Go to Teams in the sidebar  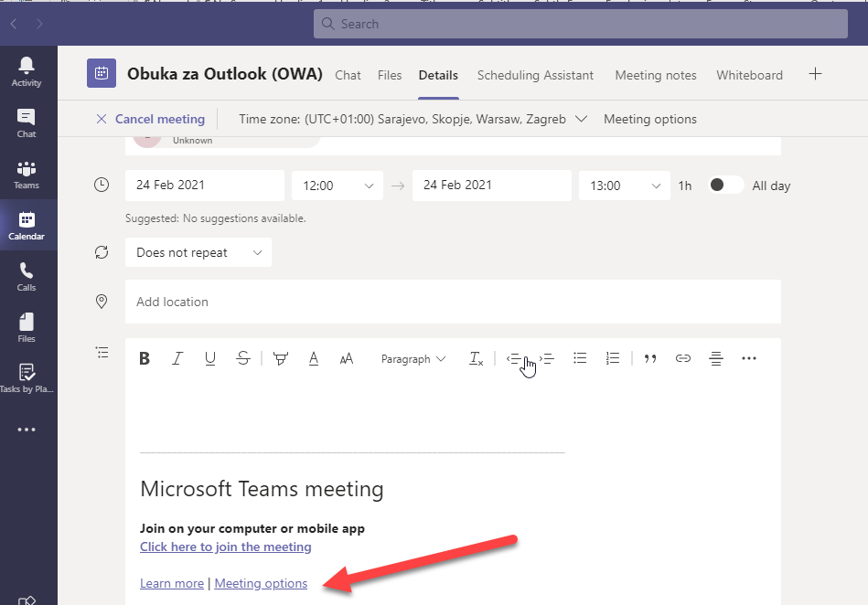click(x=26, y=175)
